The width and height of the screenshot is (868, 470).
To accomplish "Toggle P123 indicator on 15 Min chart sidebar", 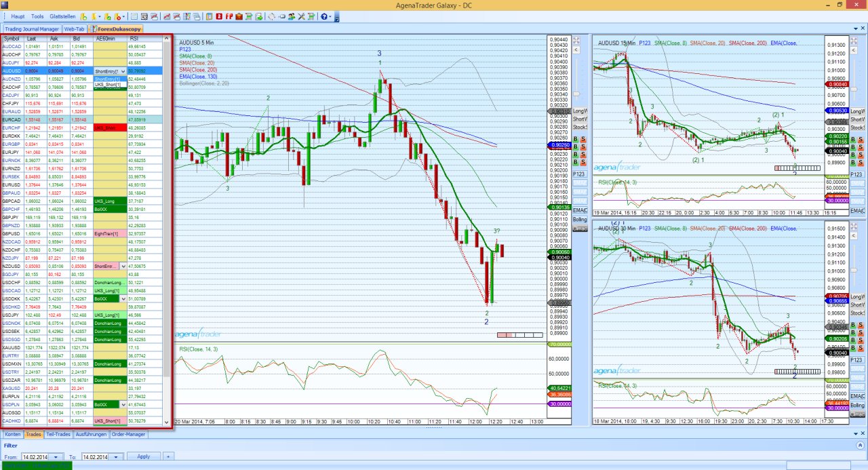I will [x=856, y=174].
